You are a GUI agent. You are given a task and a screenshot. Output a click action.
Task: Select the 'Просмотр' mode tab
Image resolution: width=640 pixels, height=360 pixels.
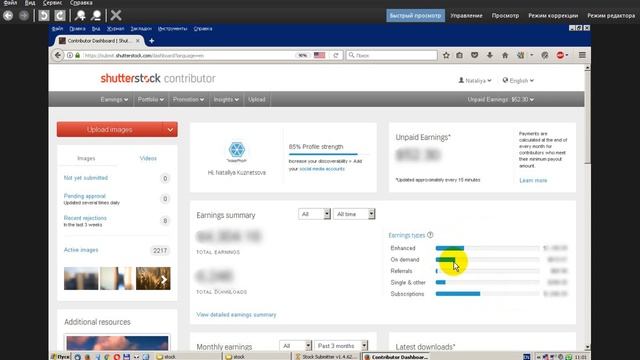coord(505,16)
